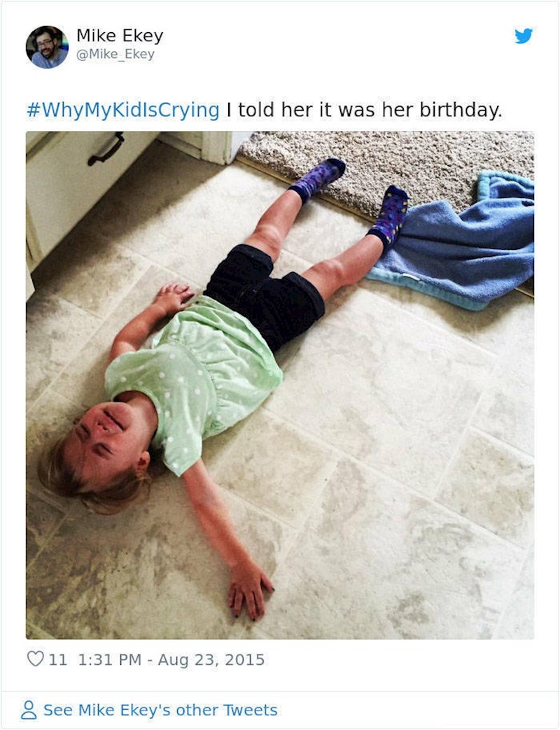
Task: Click the Twitter bird logo
Action: point(524,36)
